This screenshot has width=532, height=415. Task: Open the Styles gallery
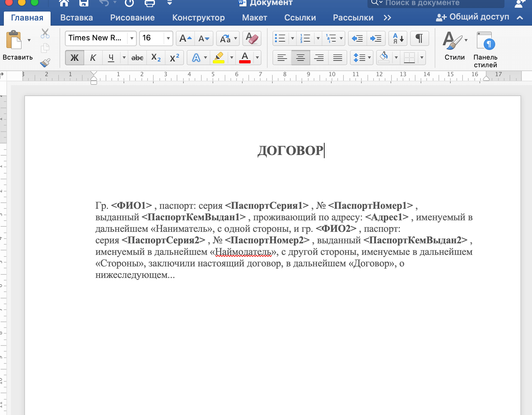(x=455, y=45)
